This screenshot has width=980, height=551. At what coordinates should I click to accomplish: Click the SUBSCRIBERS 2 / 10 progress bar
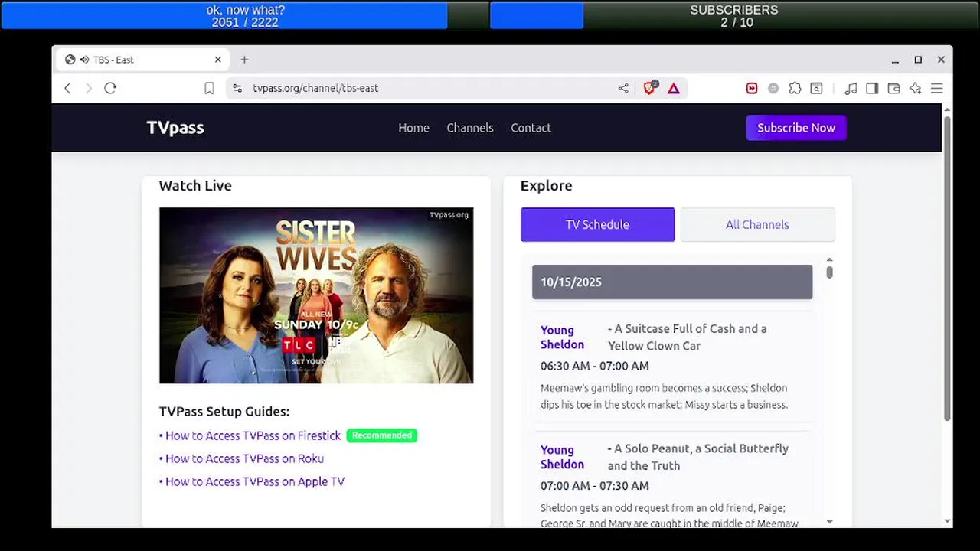tap(734, 15)
